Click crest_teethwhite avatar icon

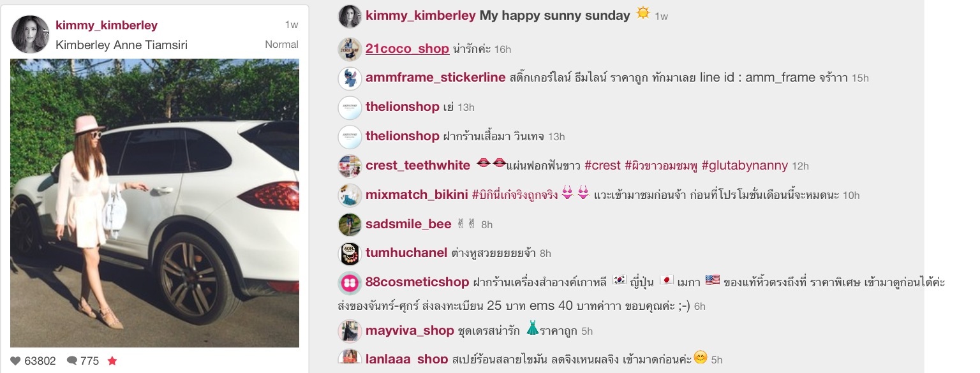[x=350, y=166]
